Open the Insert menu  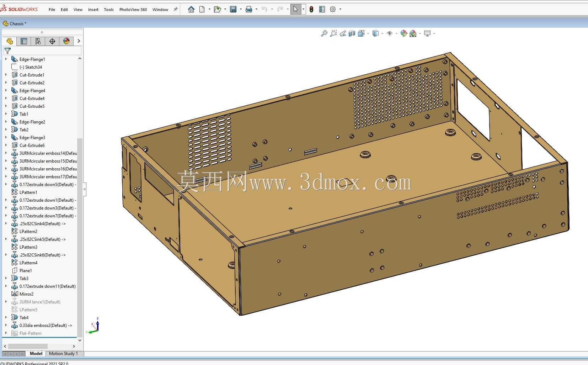tap(93, 10)
